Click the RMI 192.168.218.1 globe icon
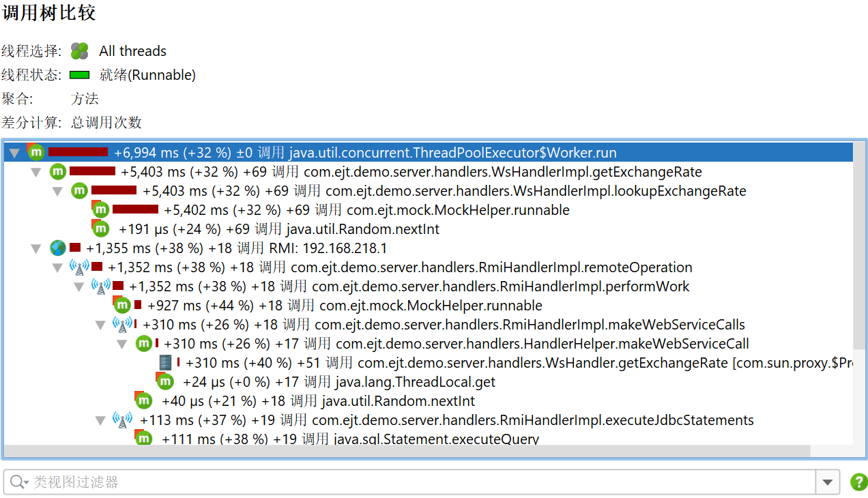The width and height of the screenshot is (868, 498). tap(58, 248)
